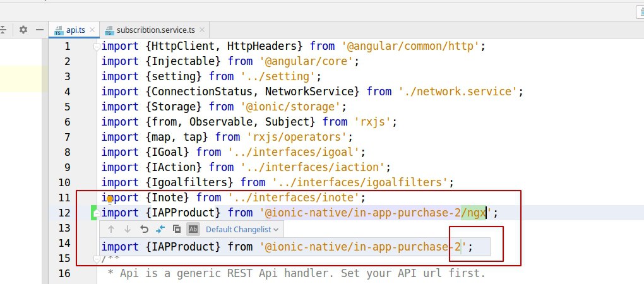This screenshot has width=644, height=284.
Task: Open the Default Changelist dropdown
Action: click(242, 230)
